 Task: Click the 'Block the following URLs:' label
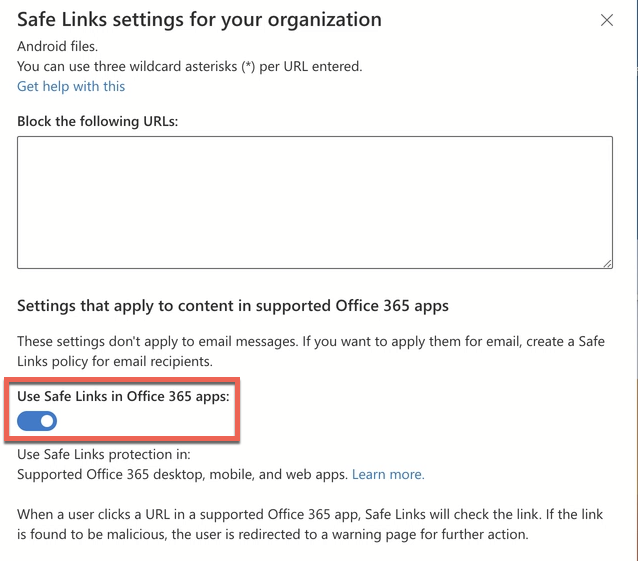tap(98, 121)
